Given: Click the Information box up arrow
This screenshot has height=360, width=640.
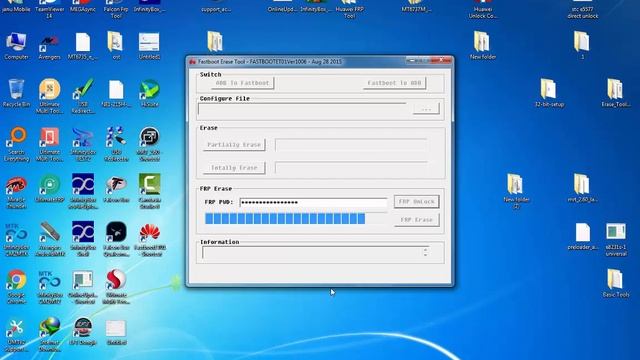Looking at the screenshot, I should (x=425, y=249).
